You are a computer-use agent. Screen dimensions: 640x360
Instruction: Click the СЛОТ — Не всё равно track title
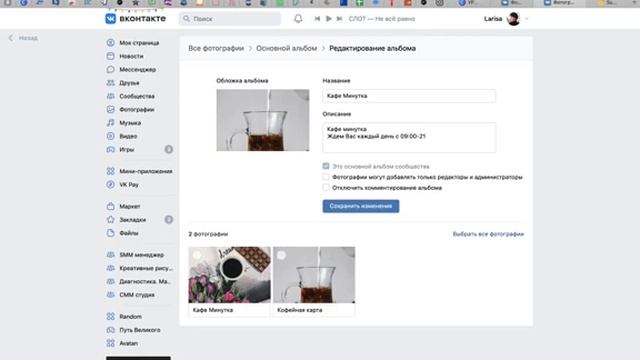pyautogui.click(x=382, y=19)
